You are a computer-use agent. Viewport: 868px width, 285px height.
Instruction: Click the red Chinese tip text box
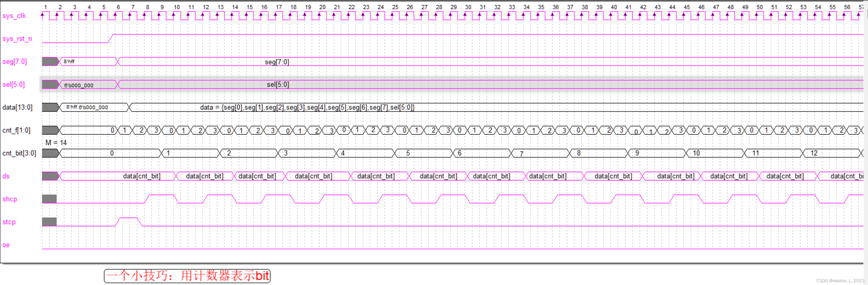coord(187,276)
